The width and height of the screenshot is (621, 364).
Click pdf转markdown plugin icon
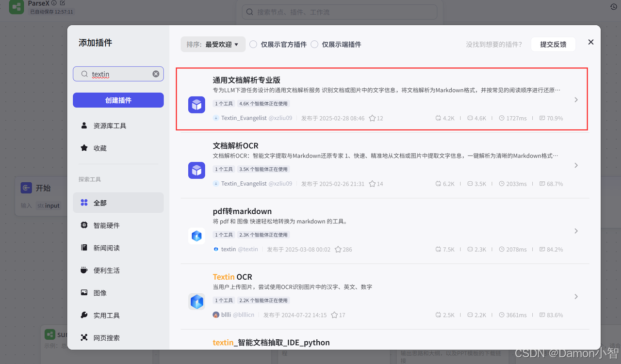196,236
